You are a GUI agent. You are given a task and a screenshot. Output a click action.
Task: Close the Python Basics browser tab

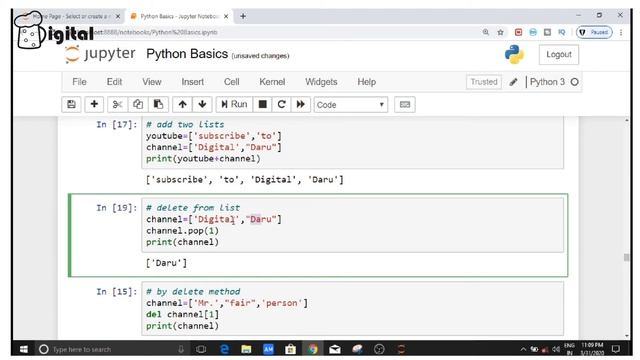pyautogui.click(x=226, y=16)
